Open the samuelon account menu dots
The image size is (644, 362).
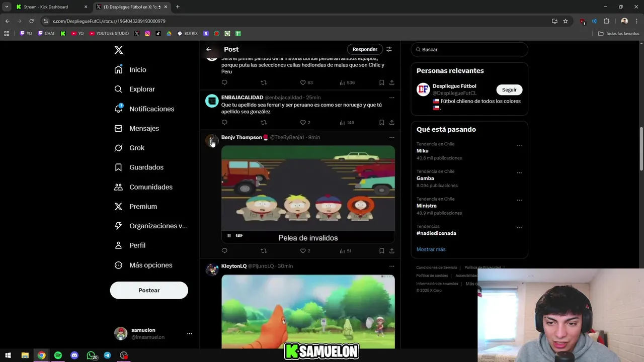[x=190, y=333]
